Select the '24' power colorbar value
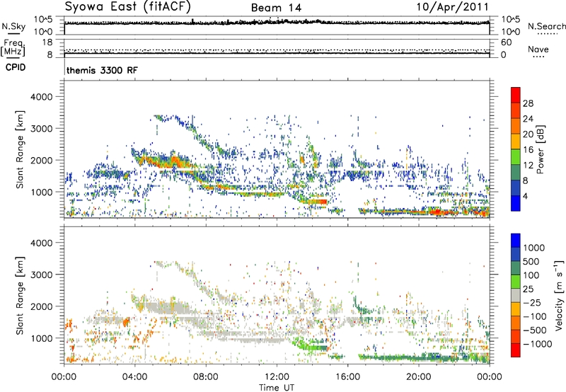This screenshot has width=566, height=392. (x=528, y=119)
